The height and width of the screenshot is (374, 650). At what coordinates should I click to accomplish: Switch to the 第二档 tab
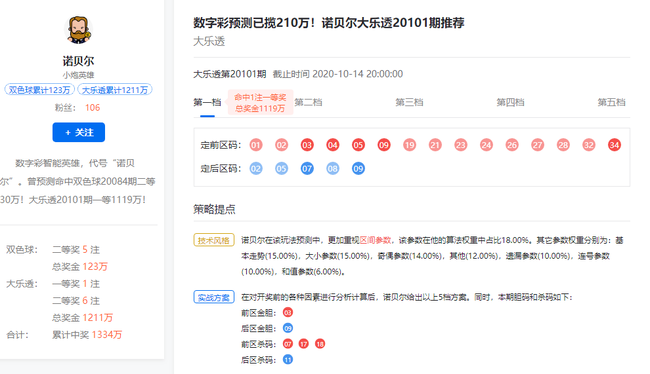(x=308, y=102)
